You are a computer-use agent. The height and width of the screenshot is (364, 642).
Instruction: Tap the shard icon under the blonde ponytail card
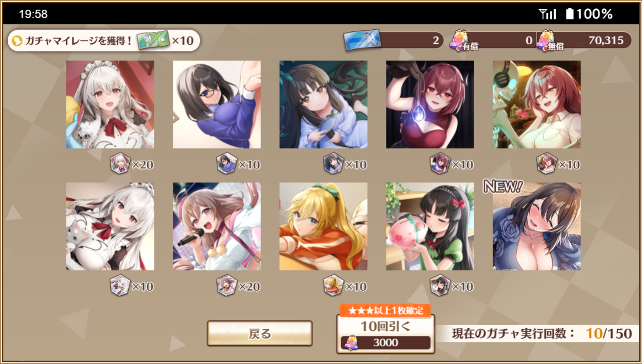(333, 285)
